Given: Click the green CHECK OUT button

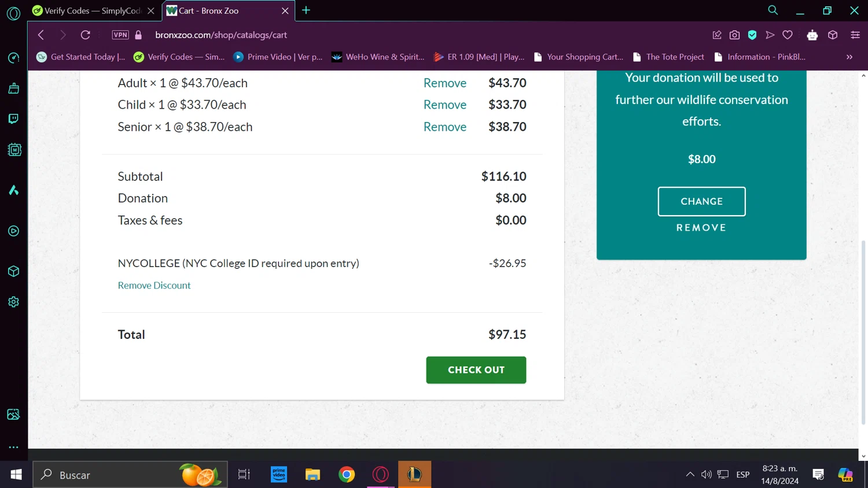Looking at the screenshot, I should click(x=476, y=370).
